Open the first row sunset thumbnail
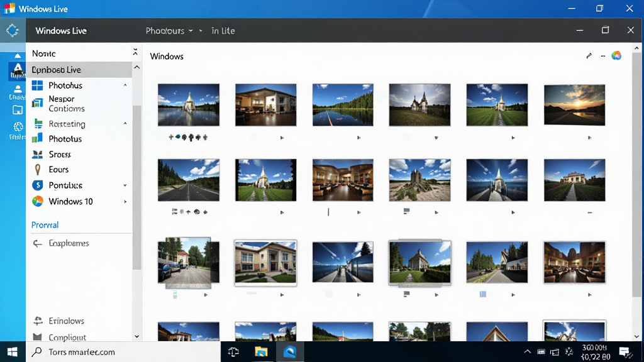Image resolution: width=644 pixels, height=362 pixels. [574, 105]
